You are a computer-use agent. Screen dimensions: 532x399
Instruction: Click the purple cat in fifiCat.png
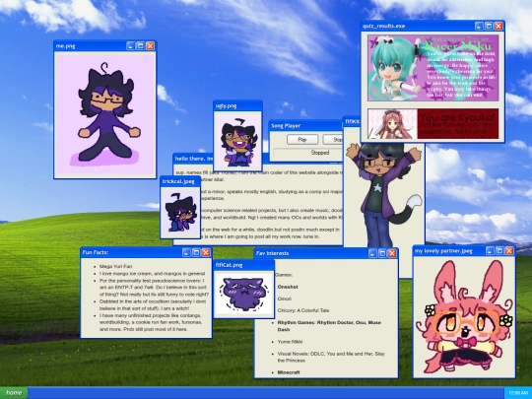(244, 294)
